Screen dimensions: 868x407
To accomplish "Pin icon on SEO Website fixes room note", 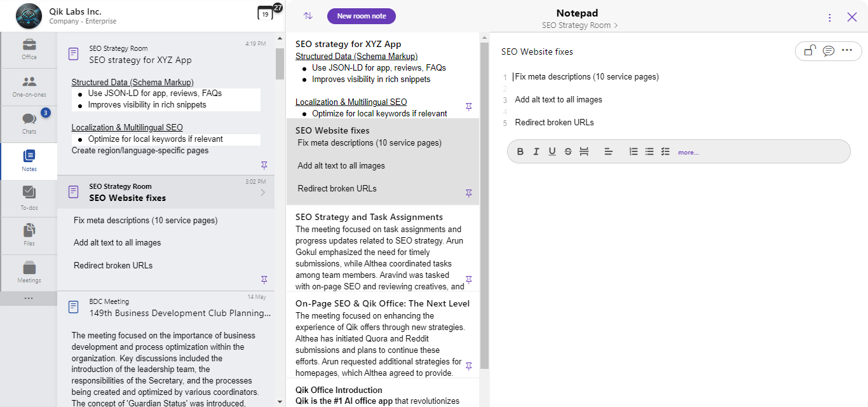I will [469, 193].
